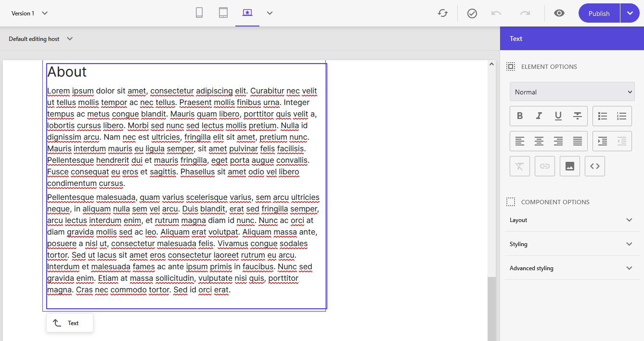This screenshot has width=644, height=341.
Task: Click the About heading
Action: 67,71
